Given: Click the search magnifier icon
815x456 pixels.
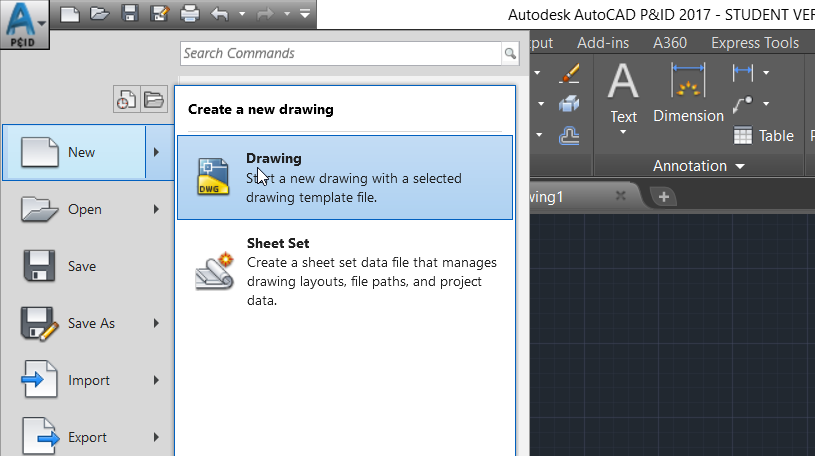Looking at the screenshot, I should pyautogui.click(x=510, y=54).
